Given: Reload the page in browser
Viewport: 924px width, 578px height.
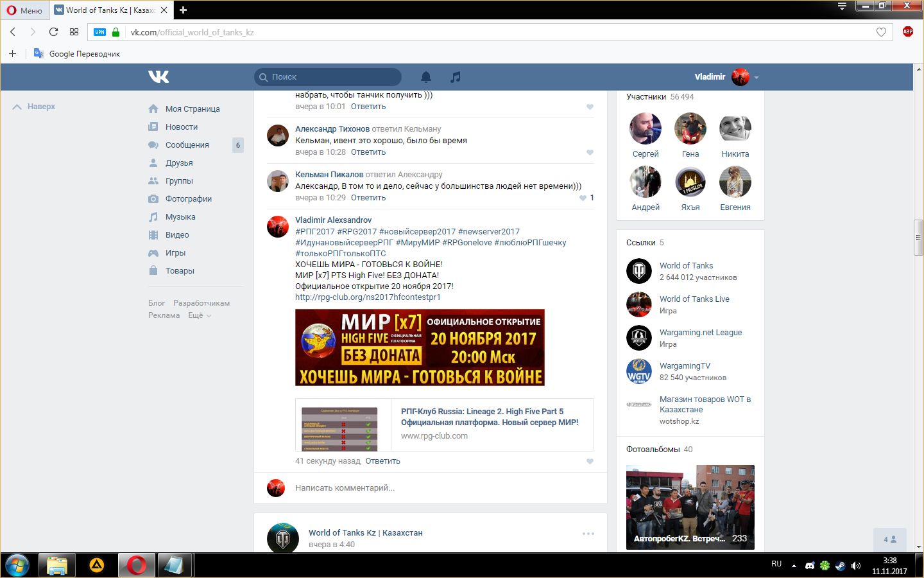Looking at the screenshot, I should (53, 32).
